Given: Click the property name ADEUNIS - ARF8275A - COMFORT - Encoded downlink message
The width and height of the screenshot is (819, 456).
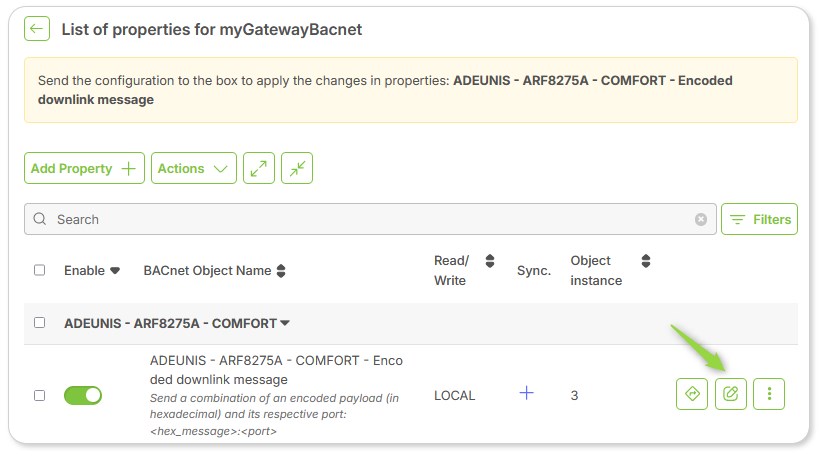Looking at the screenshot, I should (x=276, y=370).
